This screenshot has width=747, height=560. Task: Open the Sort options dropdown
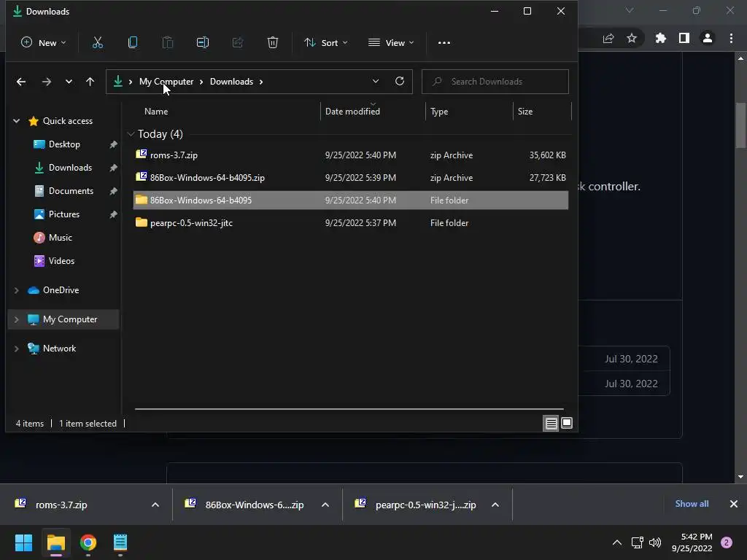326,43
